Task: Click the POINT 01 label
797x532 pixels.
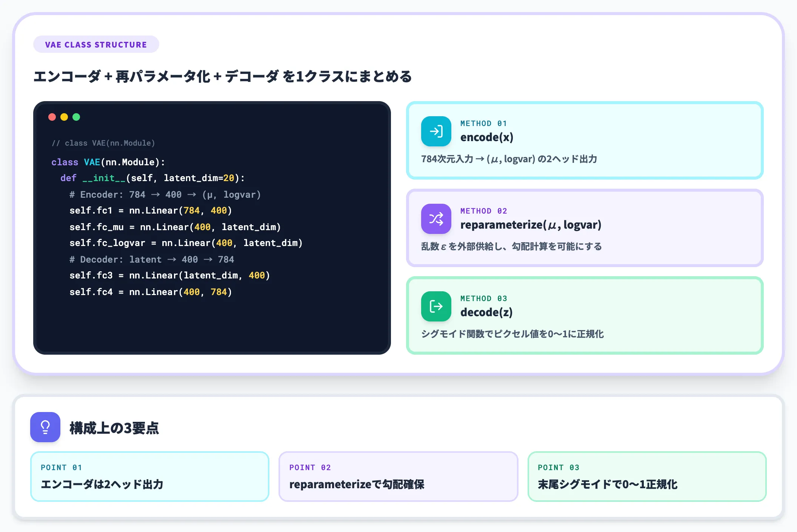Action: click(62, 467)
